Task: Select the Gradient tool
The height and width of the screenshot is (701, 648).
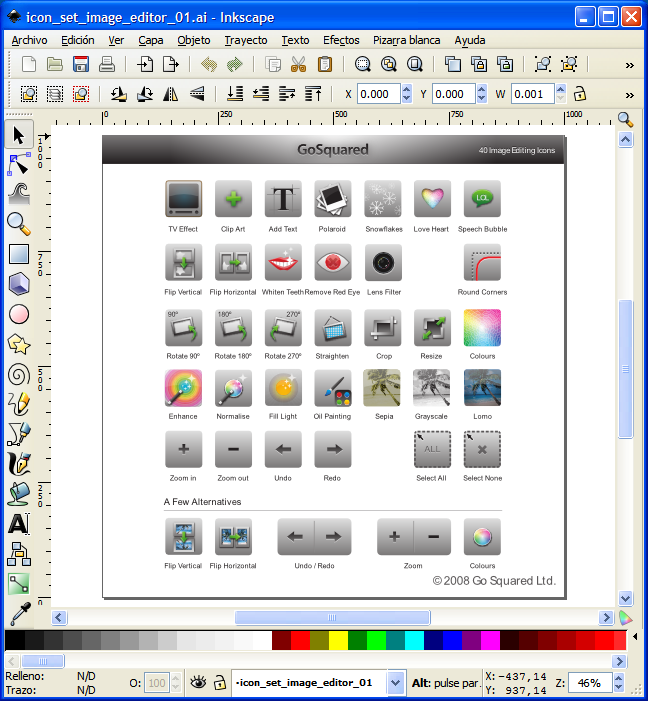Action: [19, 584]
